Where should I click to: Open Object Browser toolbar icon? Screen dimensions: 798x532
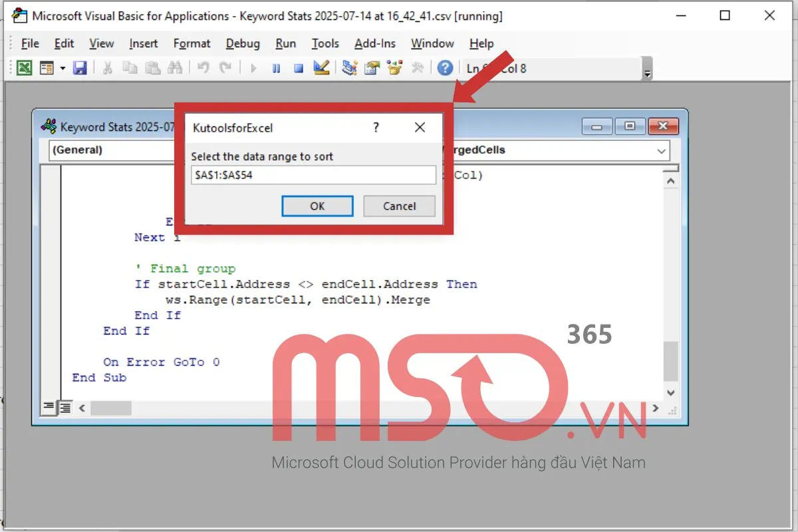(x=395, y=68)
